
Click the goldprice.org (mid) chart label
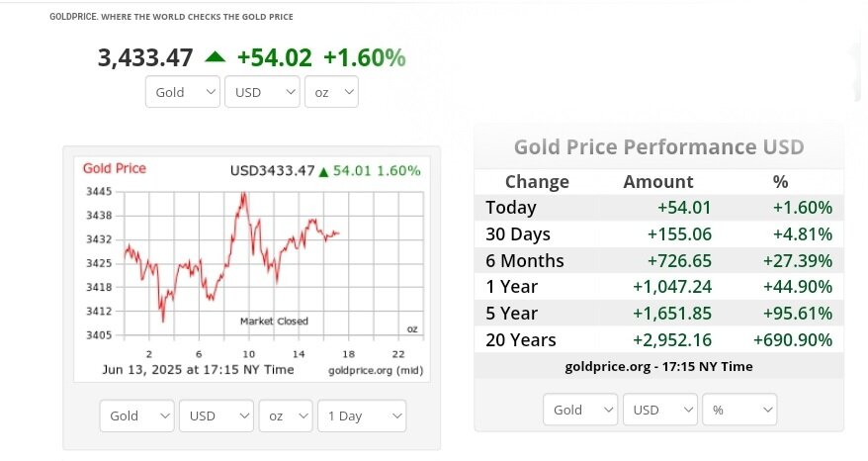tap(374, 370)
